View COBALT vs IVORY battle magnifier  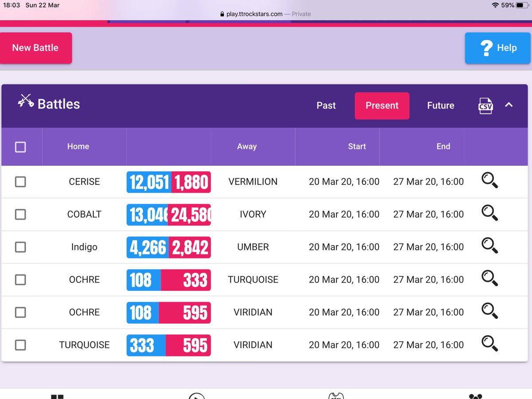click(490, 214)
